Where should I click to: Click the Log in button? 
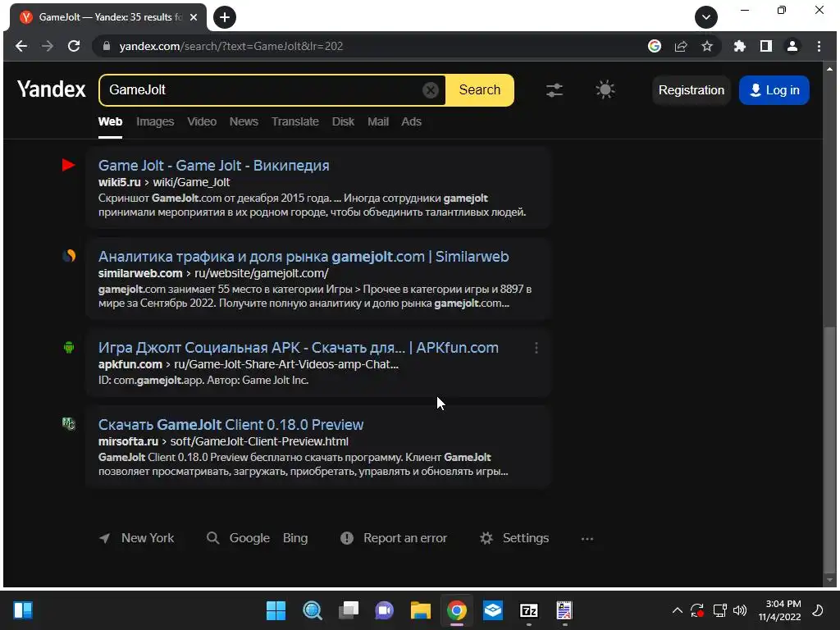point(774,90)
